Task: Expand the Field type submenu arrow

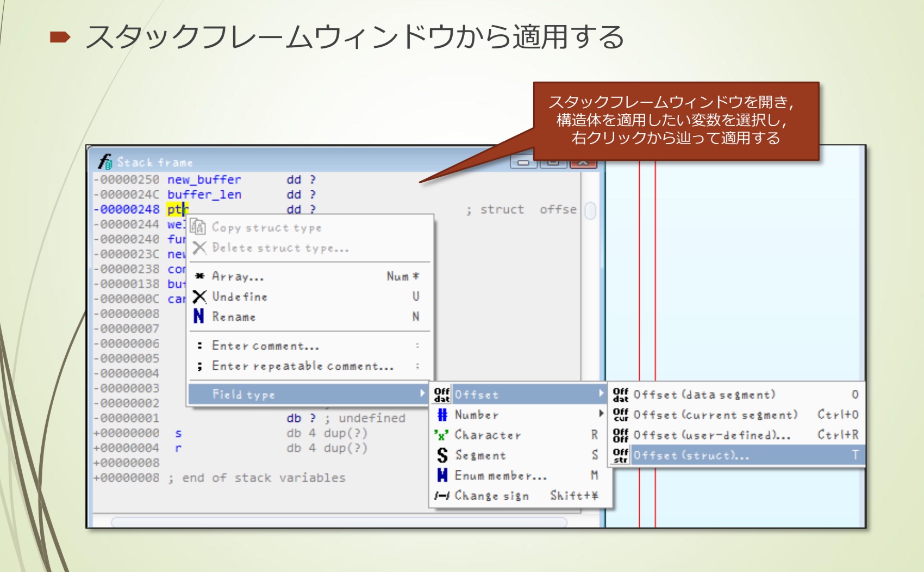Action: point(422,394)
